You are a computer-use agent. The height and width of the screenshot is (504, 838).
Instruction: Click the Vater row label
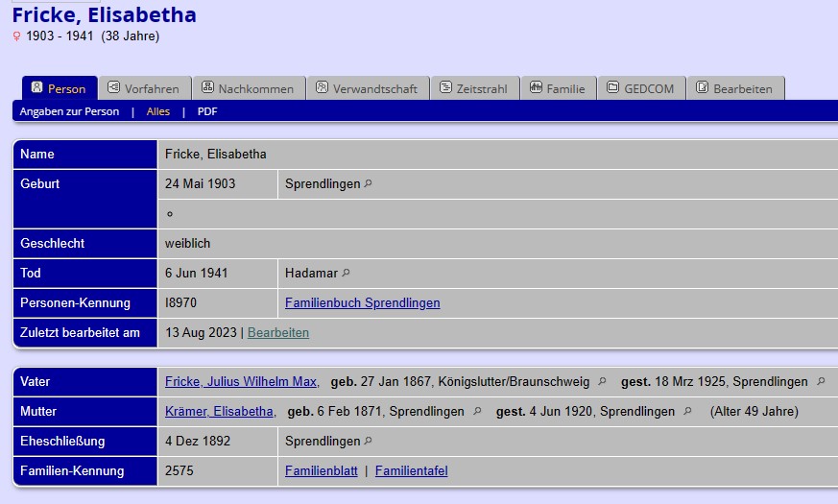tap(35, 382)
